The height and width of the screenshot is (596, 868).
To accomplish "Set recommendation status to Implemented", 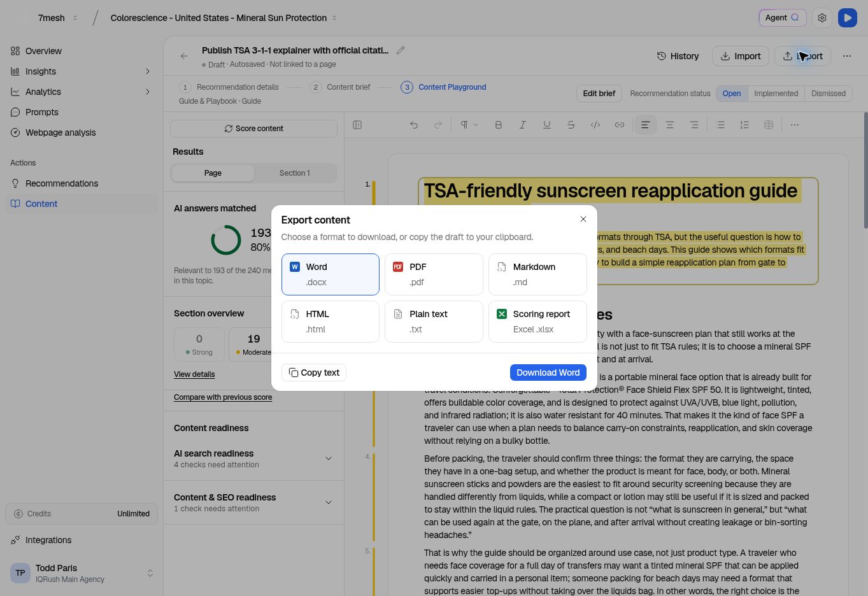I will click(x=776, y=94).
